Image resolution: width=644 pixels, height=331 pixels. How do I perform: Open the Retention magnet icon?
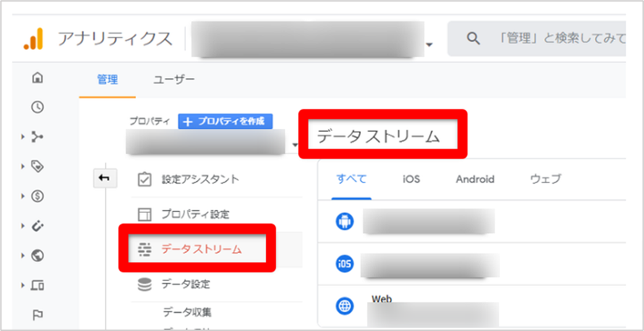(38, 226)
